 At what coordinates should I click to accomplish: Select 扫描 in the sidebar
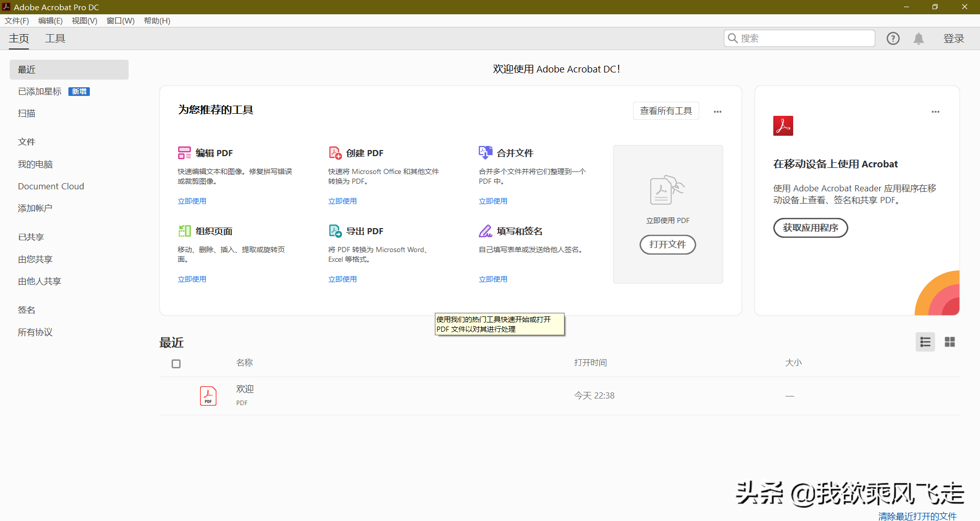(x=27, y=113)
